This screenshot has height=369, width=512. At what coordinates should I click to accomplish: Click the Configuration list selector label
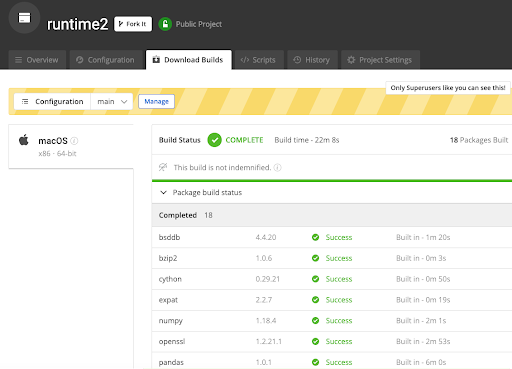point(52,102)
